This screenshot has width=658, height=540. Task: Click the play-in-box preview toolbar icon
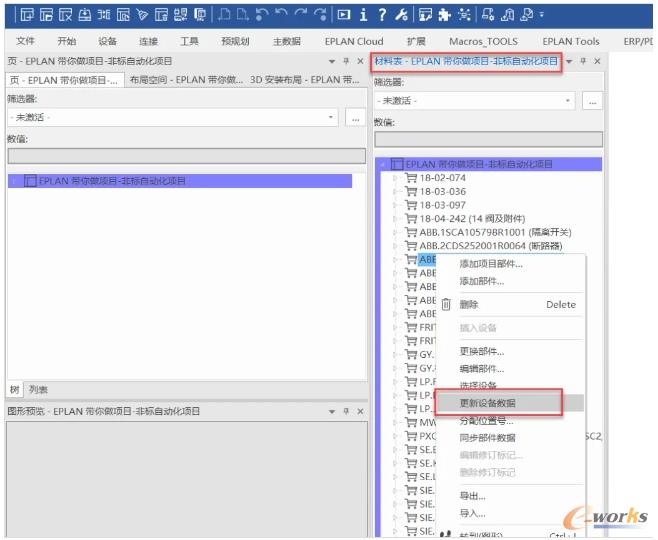[344, 15]
